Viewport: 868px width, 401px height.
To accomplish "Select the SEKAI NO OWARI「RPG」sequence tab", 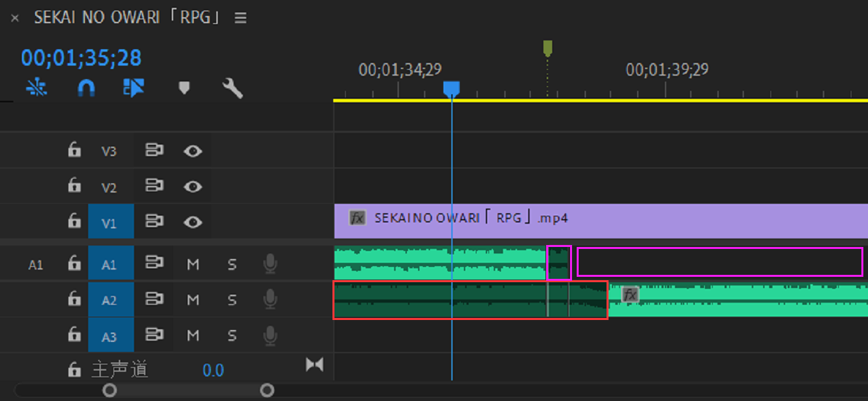I will pyautogui.click(x=126, y=18).
